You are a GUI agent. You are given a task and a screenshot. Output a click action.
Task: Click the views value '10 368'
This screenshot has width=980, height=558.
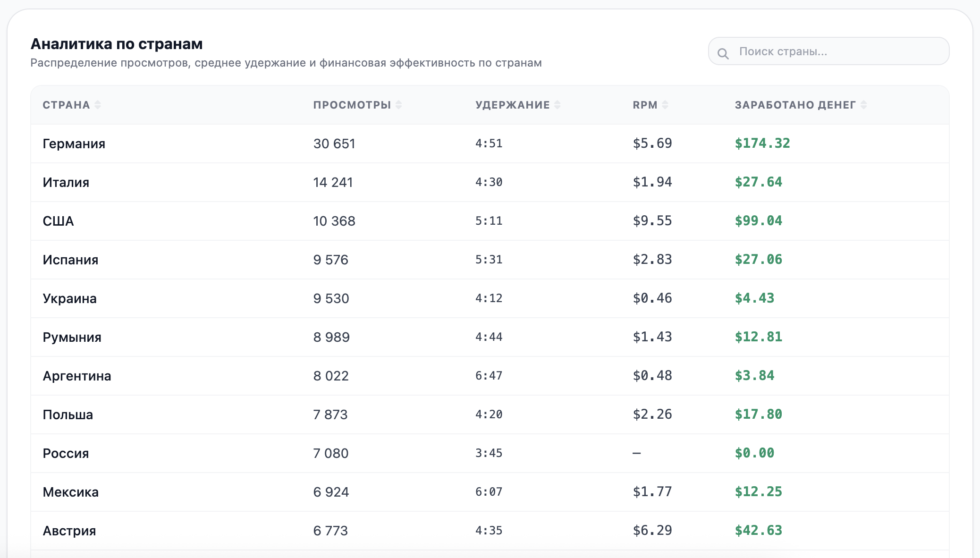334,221
